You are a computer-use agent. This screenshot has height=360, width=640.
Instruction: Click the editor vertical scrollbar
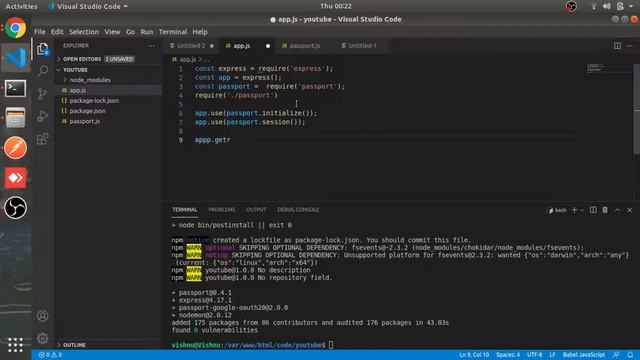(x=637, y=109)
